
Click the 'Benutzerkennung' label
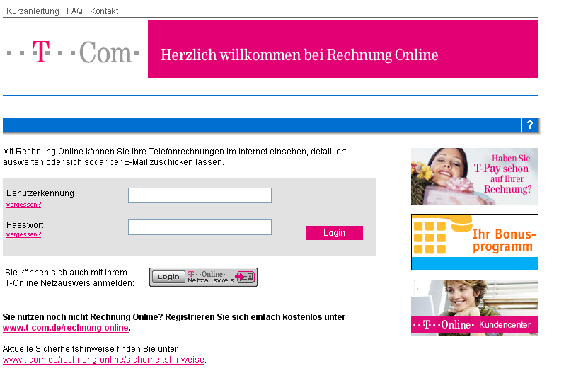click(40, 193)
